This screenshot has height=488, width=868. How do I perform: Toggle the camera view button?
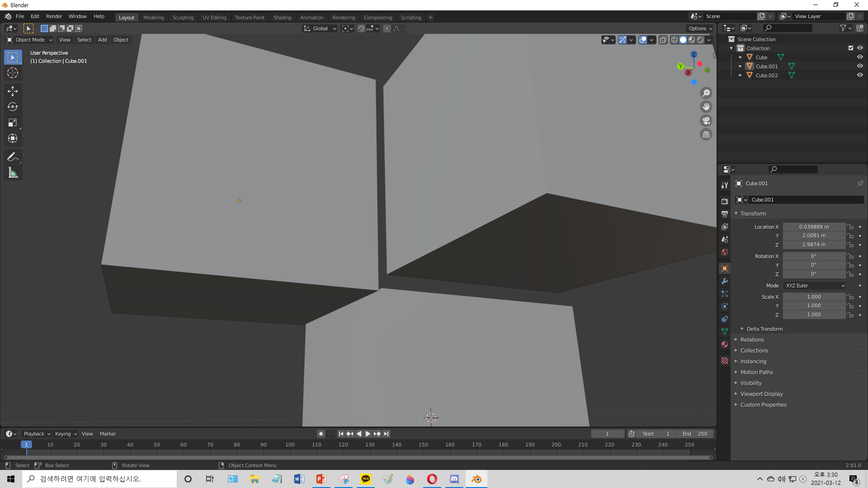click(706, 121)
